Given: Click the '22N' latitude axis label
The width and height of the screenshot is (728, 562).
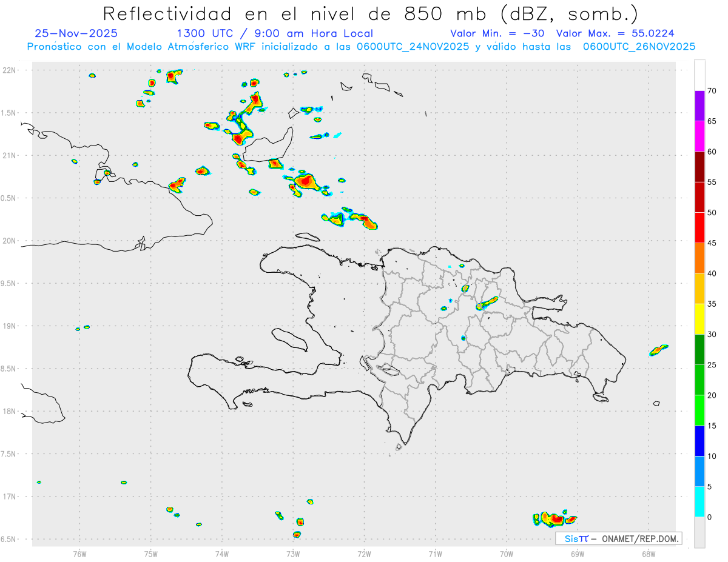Looking at the screenshot, I should [10, 70].
